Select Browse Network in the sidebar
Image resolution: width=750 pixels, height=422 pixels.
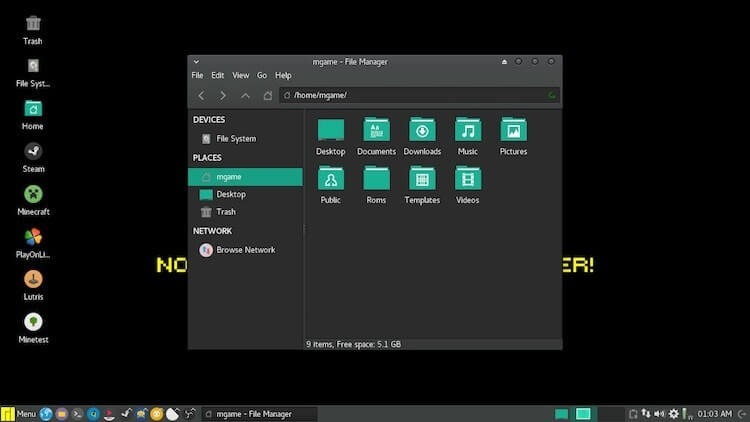[245, 250]
